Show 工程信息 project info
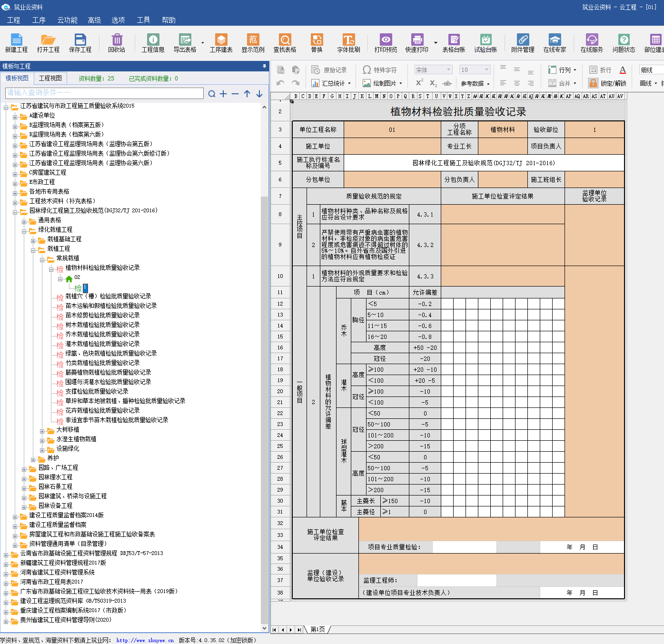Viewport: 664px width, 644px height. pos(153,43)
